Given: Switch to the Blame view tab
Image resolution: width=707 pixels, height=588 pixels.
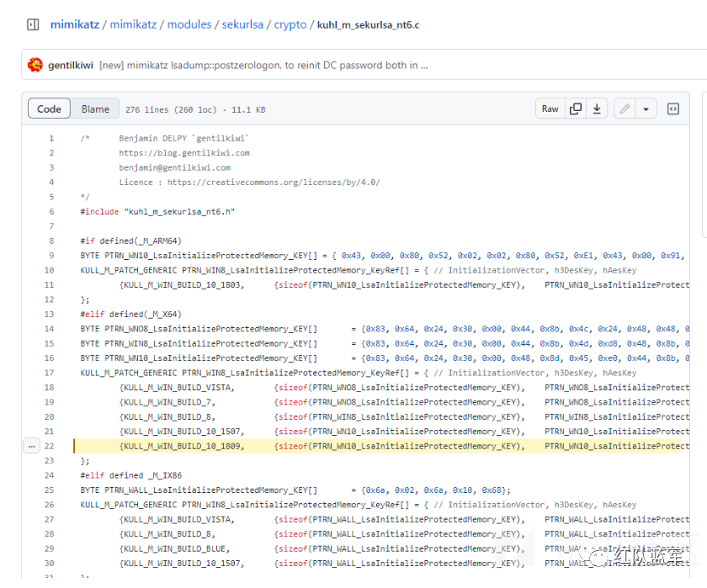Looking at the screenshot, I should 95,109.
